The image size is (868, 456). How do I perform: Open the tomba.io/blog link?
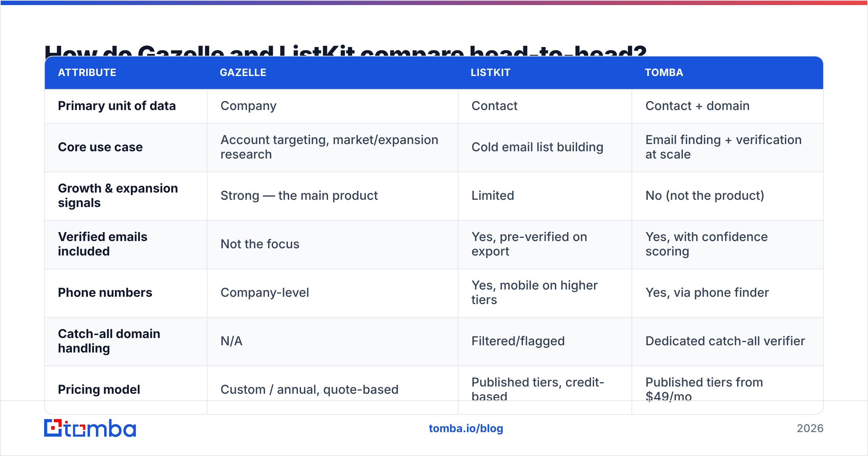pyautogui.click(x=466, y=428)
